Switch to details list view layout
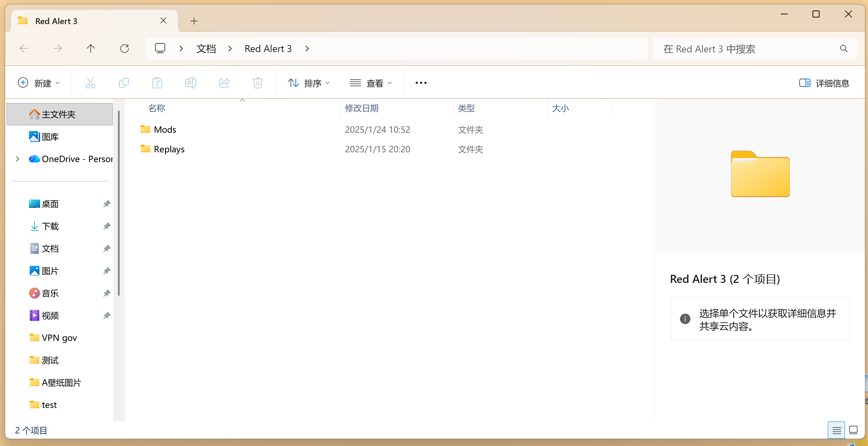 click(x=836, y=430)
